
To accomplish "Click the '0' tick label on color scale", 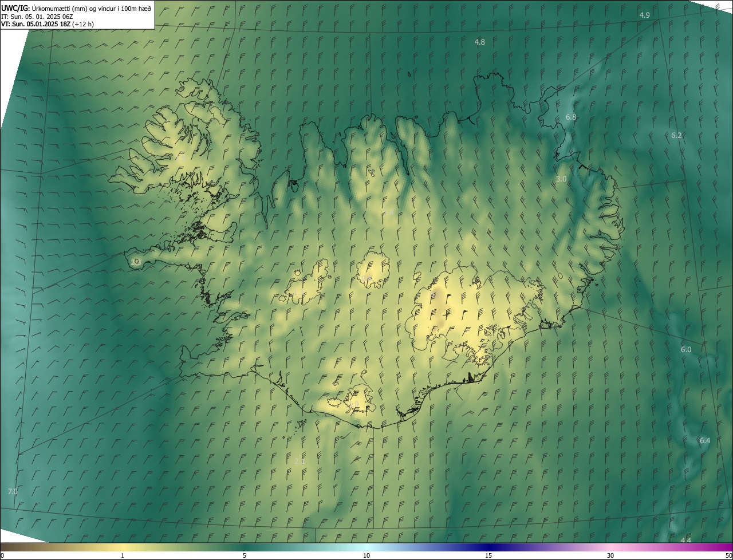I will [x=2, y=555].
